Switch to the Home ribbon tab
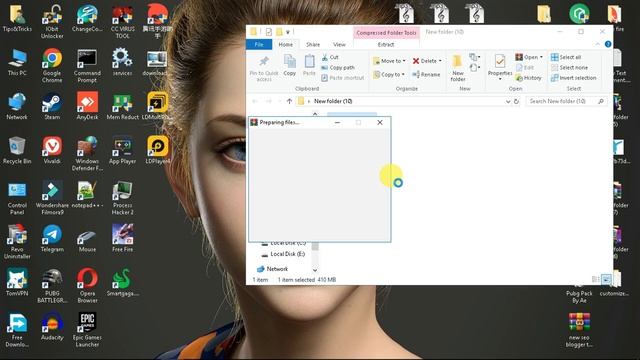 click(285, 44)
